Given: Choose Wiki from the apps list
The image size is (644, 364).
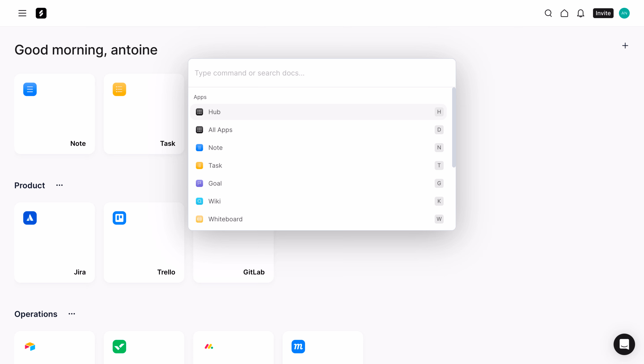Looking at the screenshot, I should 318,201.
